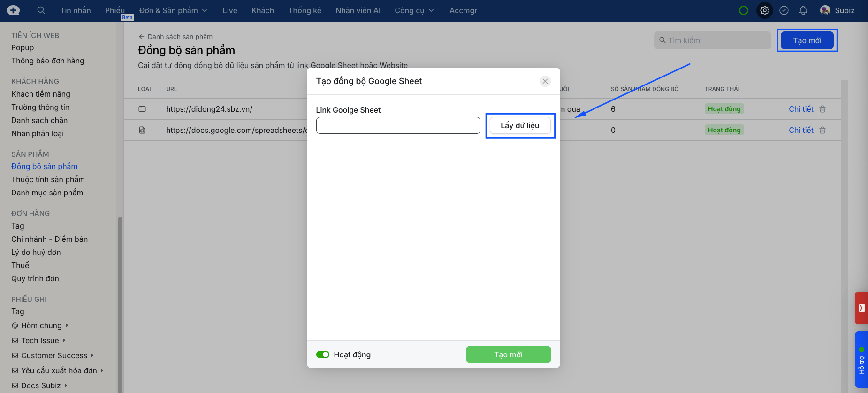Click the checkmark circle tasks icon
The height and width of the screenshot is (393, 868).
pos(784,10)
